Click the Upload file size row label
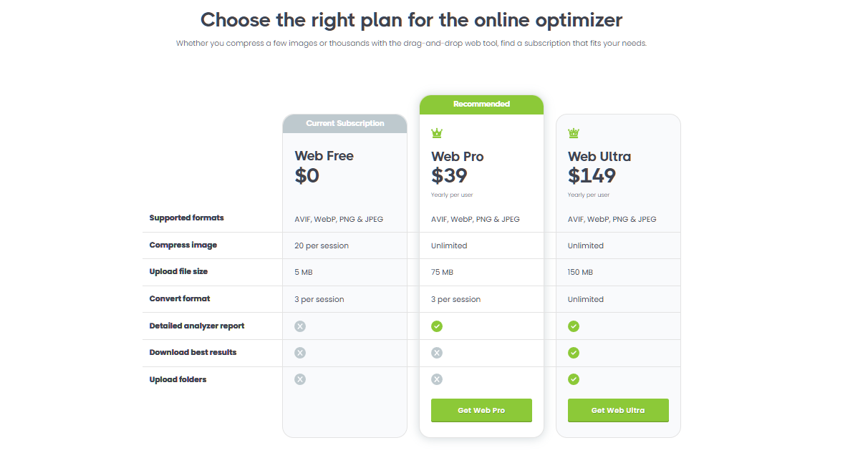The height and width of the screenshot is (458, 868). (x=178, y=272)
